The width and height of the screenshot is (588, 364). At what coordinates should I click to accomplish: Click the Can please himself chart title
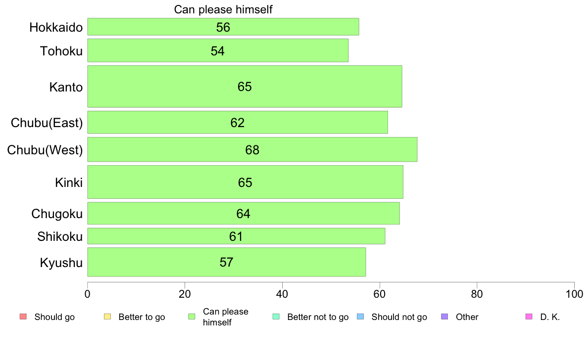tap(223, 9)
